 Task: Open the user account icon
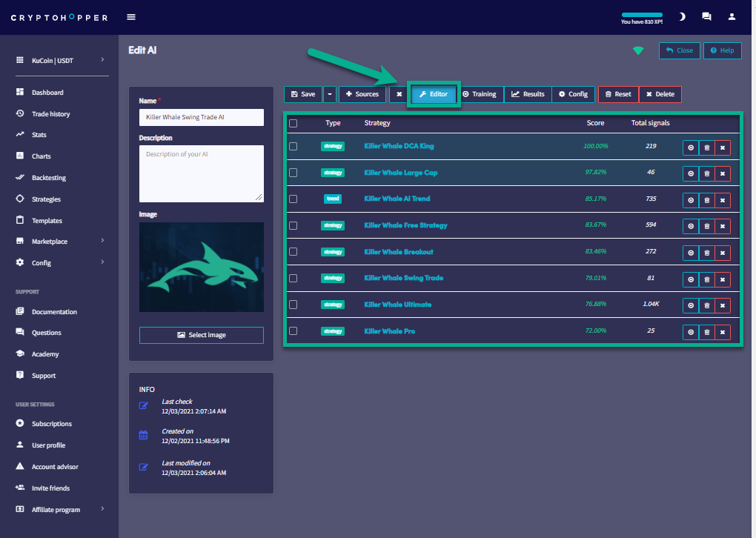coord(732,16)
